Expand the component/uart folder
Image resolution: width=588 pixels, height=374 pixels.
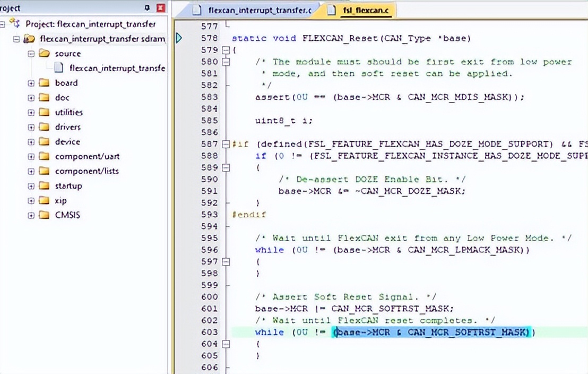click(x=31, y=157)
